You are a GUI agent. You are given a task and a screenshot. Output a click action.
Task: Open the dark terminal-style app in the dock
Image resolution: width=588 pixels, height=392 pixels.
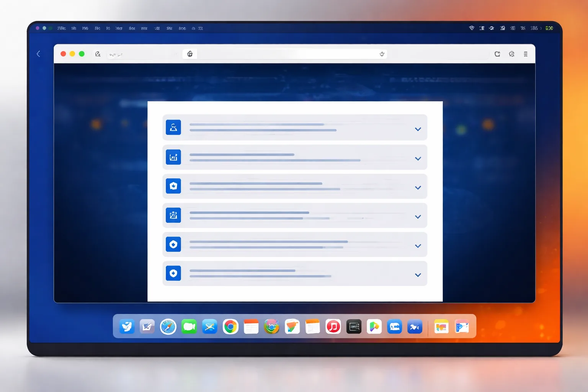[354, 327]
